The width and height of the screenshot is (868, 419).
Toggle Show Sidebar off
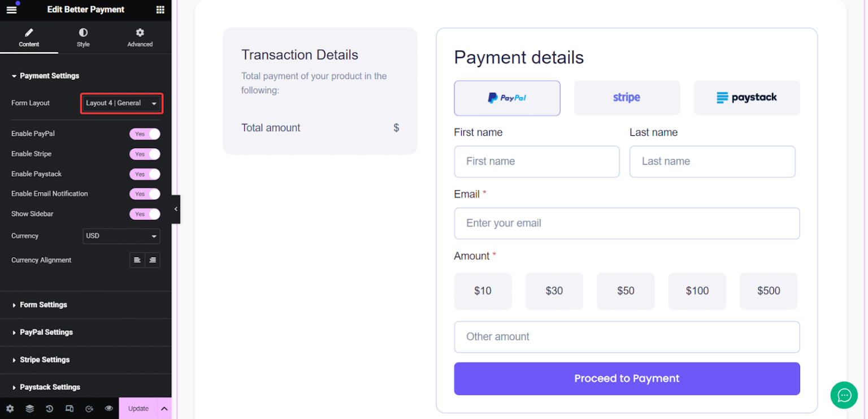click(145, 214)
